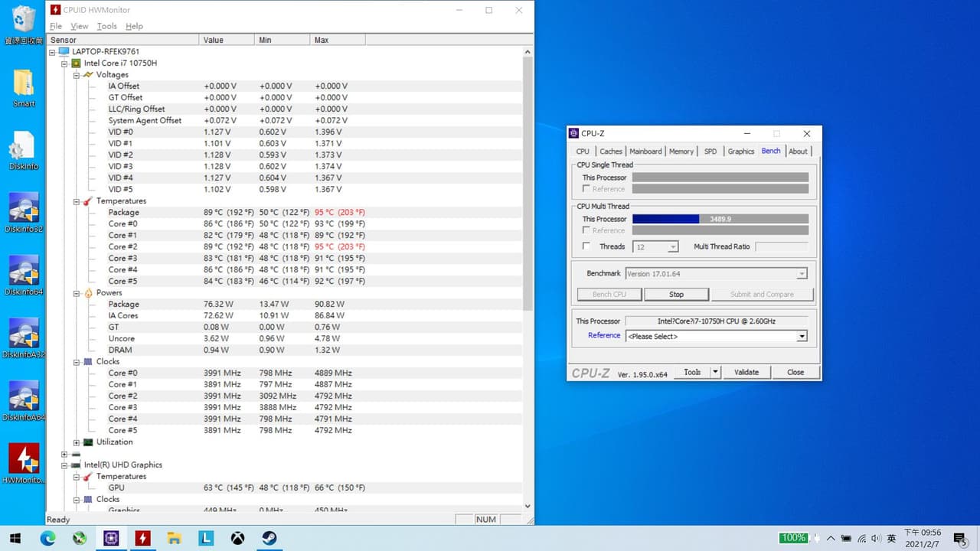
Task: Launch Microsoft Edge from the taskbar
Action: [47, 538]
